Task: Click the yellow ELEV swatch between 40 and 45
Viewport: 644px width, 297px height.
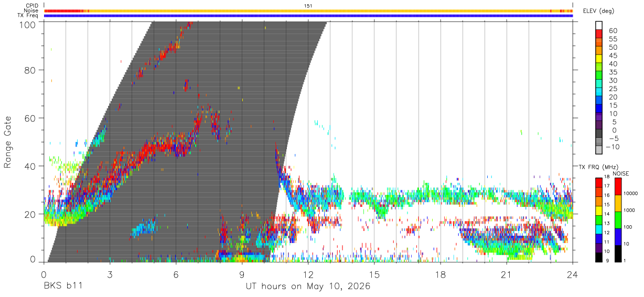Action: point(599,59)
